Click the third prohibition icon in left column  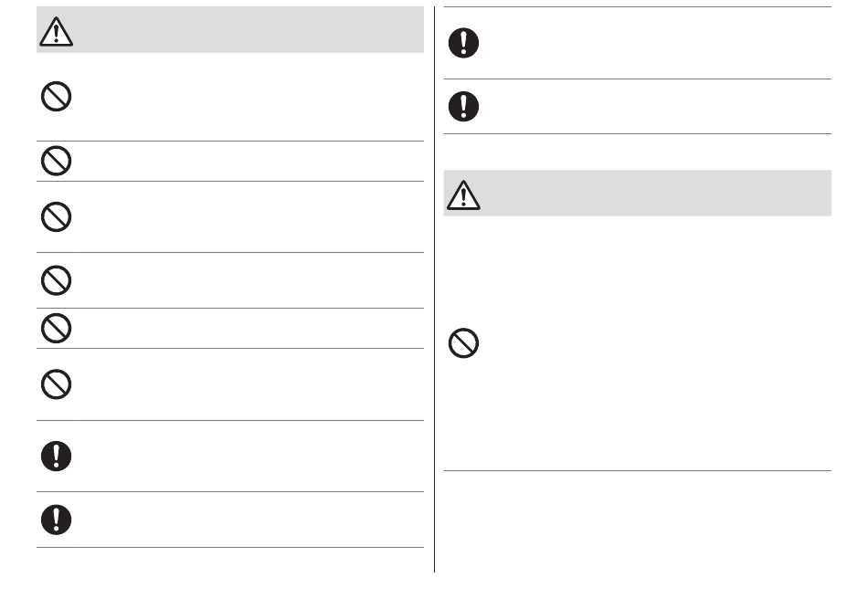click(x=56, y=216)
